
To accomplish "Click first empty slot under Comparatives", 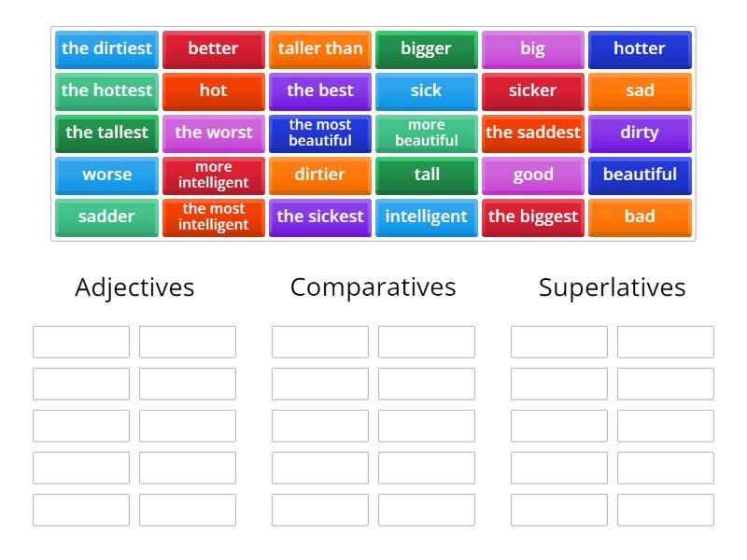I will [x=320, y=342].
